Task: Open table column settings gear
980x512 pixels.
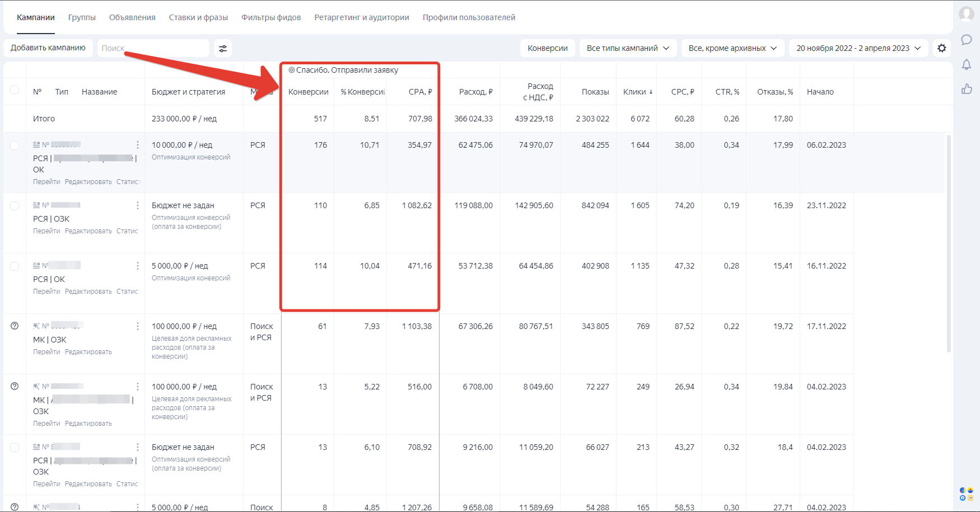Action: (942, 48)
